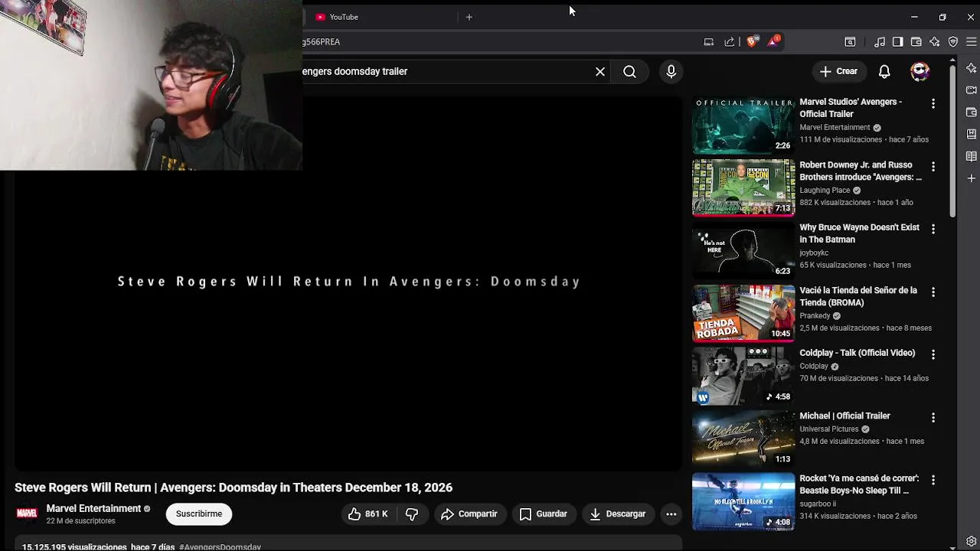Click the Suscribirme button

[x=199, y=514]
